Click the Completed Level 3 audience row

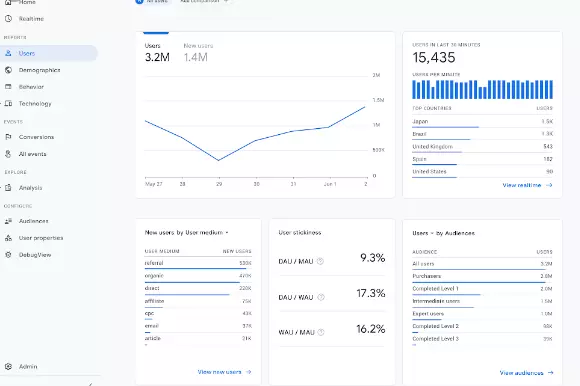click(x=482, y=340)
